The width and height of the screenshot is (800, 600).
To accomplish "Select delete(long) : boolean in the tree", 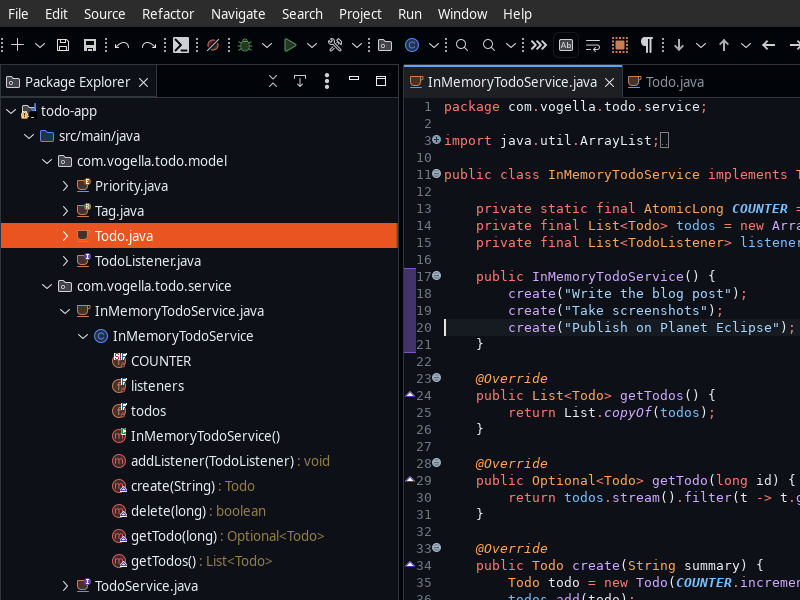I will 198,511.
